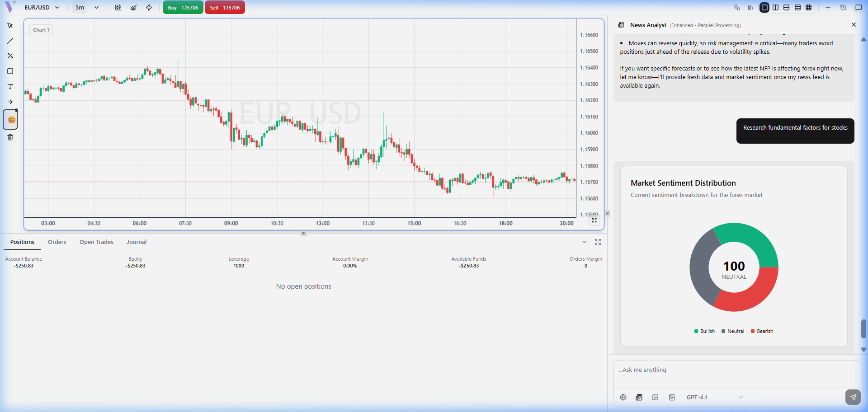Screen dimensions: 868x412
Task: Toggle the web search globe in chat
Action: [623, 398]
